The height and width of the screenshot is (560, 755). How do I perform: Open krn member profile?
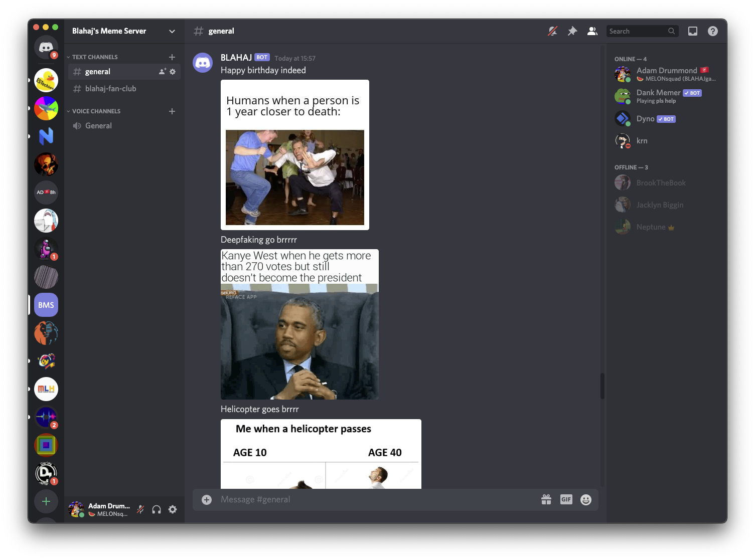tap(666, 141)
